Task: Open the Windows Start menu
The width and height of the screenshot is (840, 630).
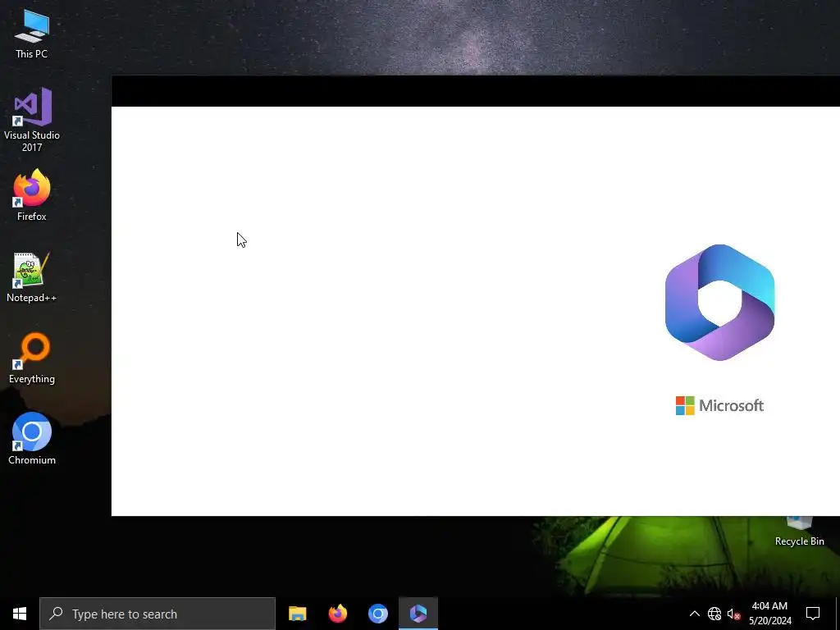Action: tap(20, 614)
